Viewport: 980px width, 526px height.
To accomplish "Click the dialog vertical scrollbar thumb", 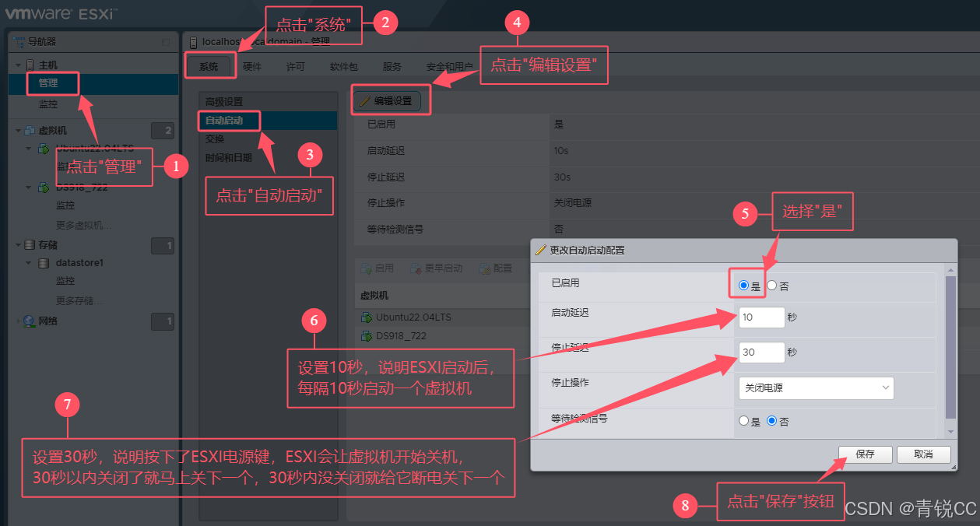I will [x=950, y=346].
